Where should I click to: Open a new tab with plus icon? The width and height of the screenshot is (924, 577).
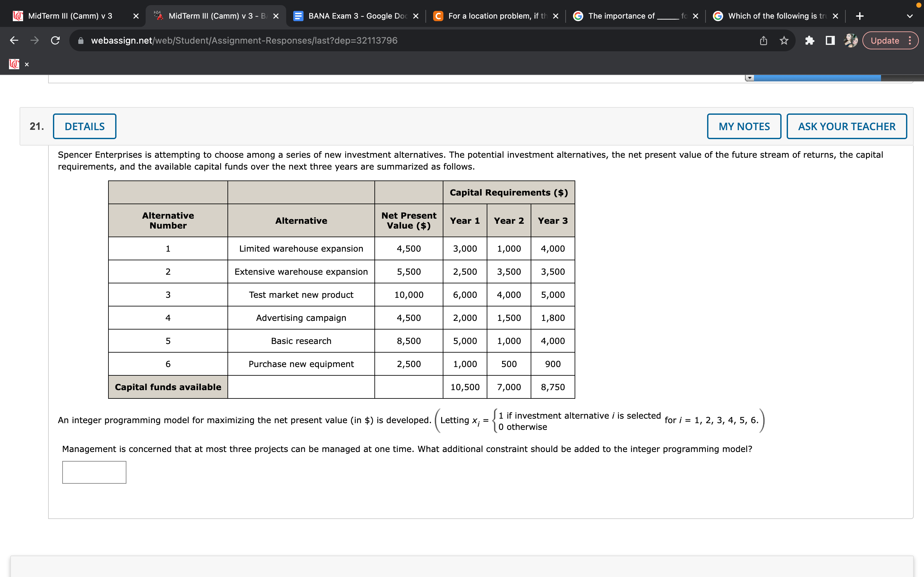860,16
